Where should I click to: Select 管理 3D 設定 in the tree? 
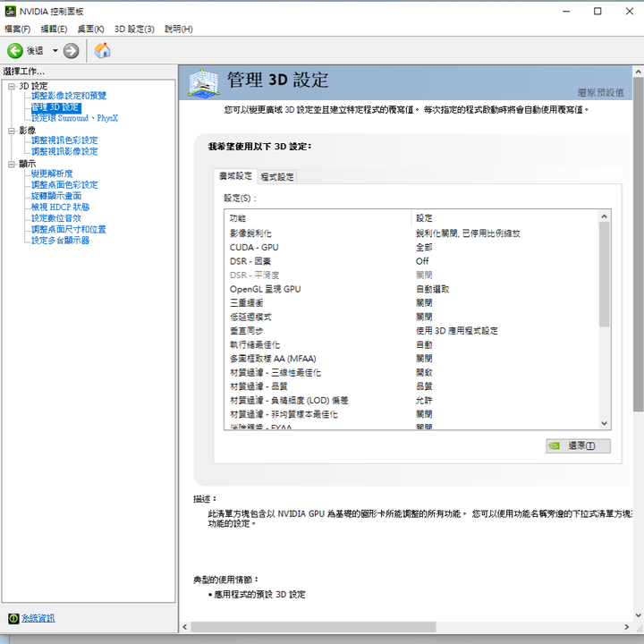point(55,107)
